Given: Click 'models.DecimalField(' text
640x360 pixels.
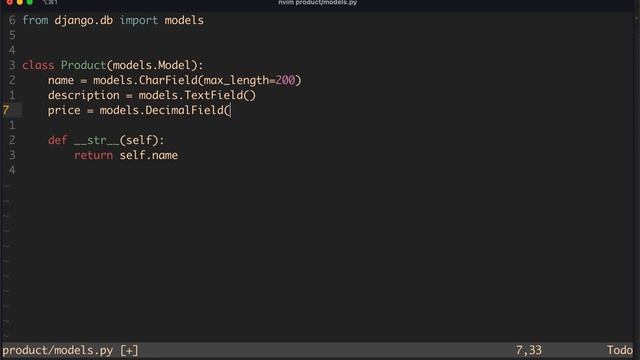Looking at the screenshot, I should click(165, 110).
